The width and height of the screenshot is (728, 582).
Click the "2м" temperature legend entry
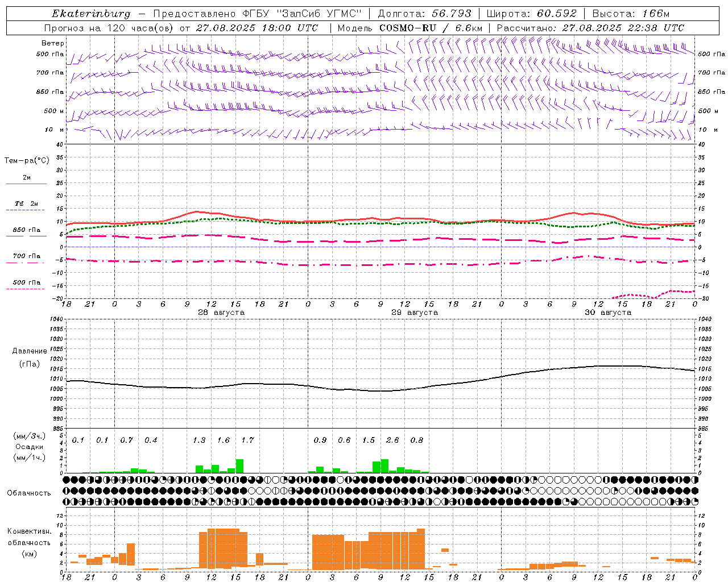[27, 178]
